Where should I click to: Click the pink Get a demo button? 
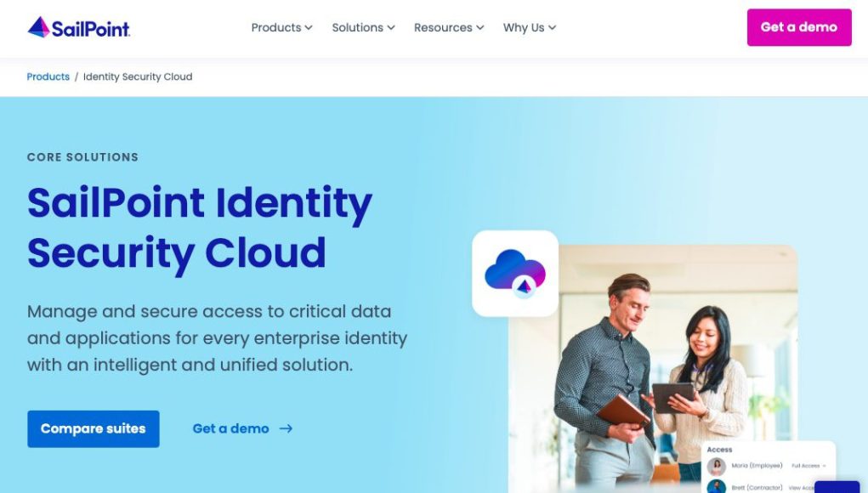[799, 27]
